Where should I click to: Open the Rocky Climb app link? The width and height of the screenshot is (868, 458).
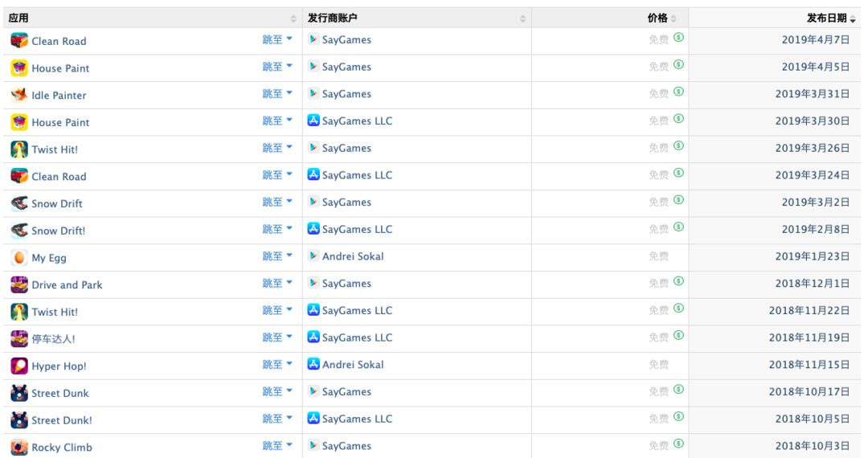click(x=62, y=448)
